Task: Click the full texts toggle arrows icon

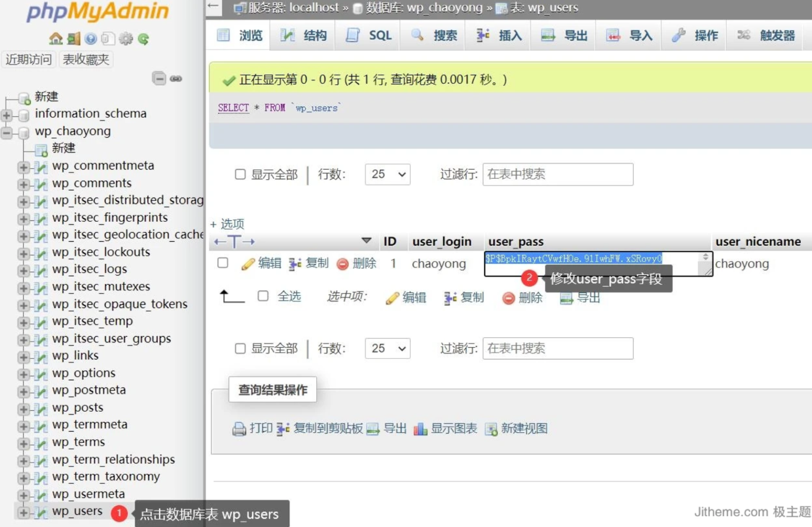Action: click(234, 242)
